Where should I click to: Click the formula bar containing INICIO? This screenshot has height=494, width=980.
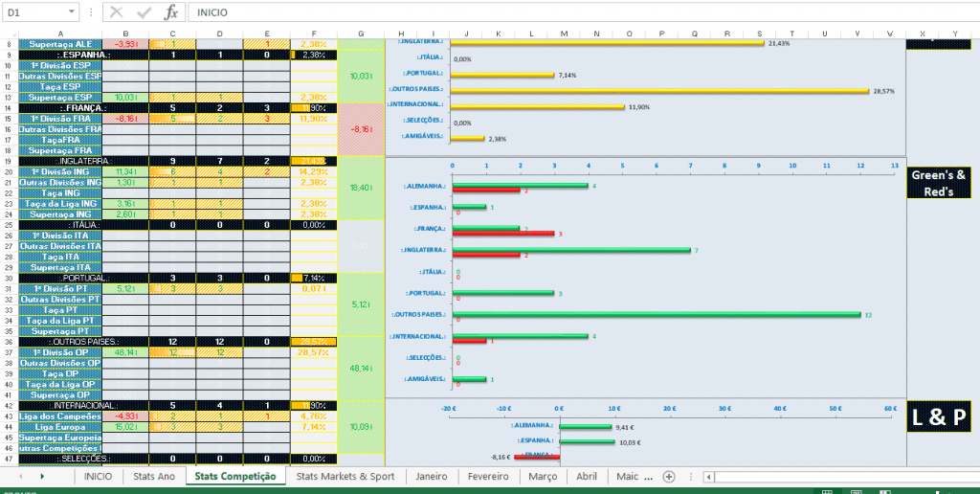coord(584,11)
